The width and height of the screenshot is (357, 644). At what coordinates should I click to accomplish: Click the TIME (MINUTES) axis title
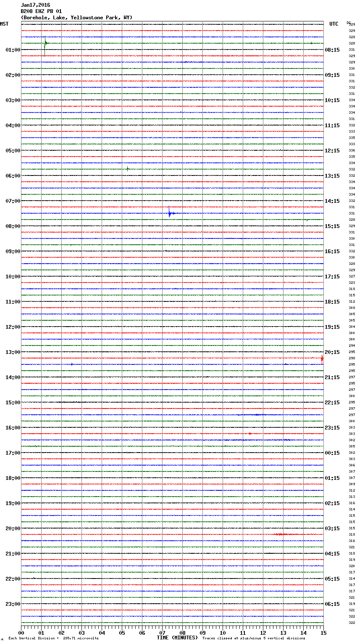[177, 638]
